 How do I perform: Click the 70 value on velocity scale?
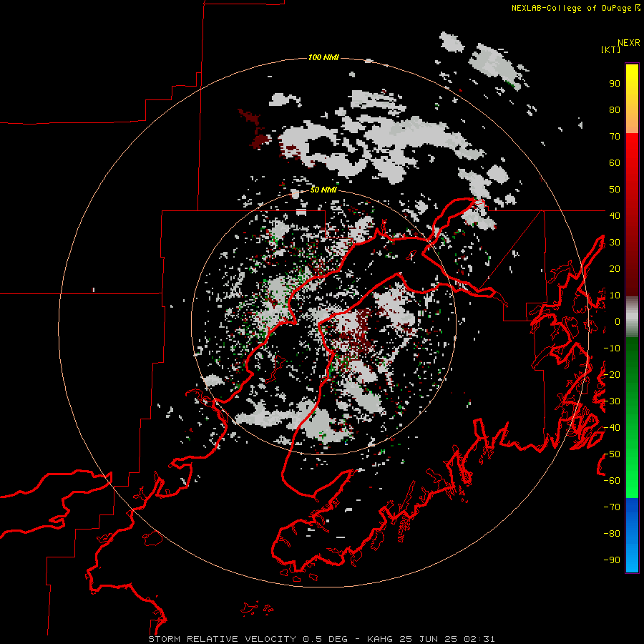[x=615, y=137]
